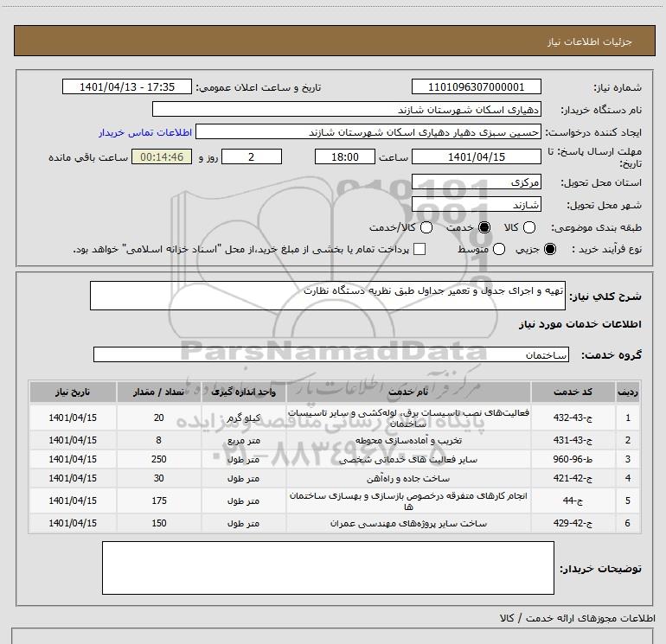Click the requester field حسین سبزی دهیار
Screen dimensions: 666x644
(368, 131)
